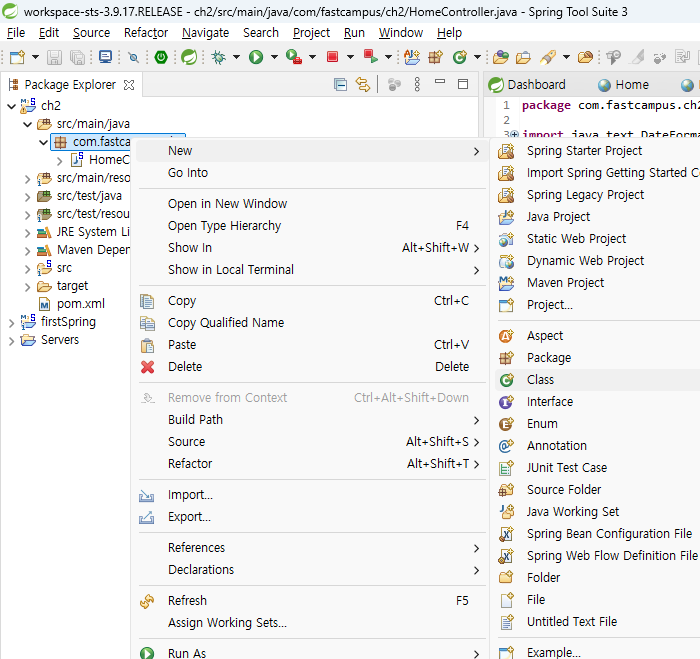The width and height of the screenshot is (700, 659).
Task: Click the Enum icon in New submenu
Action: (x=506, y=424)
